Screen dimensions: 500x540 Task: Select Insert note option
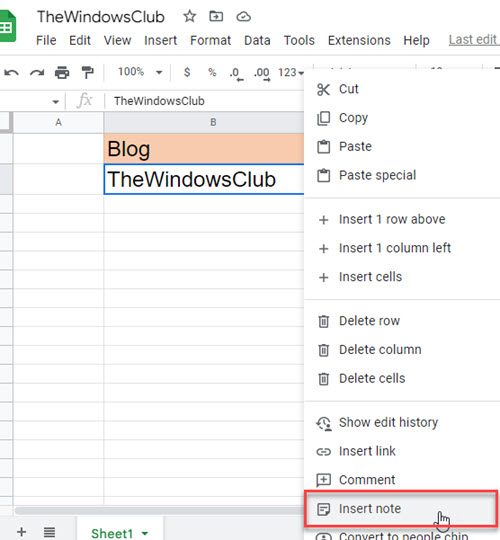401,509
